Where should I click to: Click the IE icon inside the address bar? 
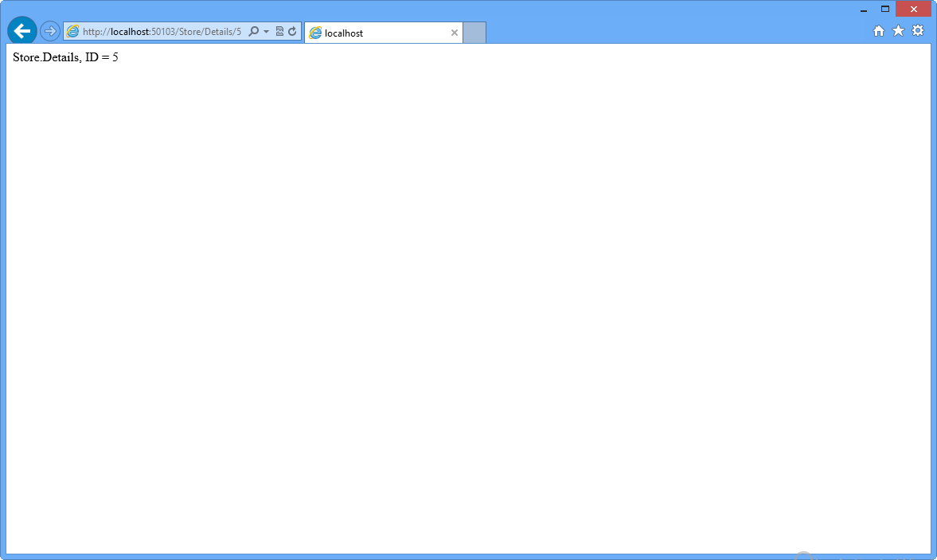point(72,31)
